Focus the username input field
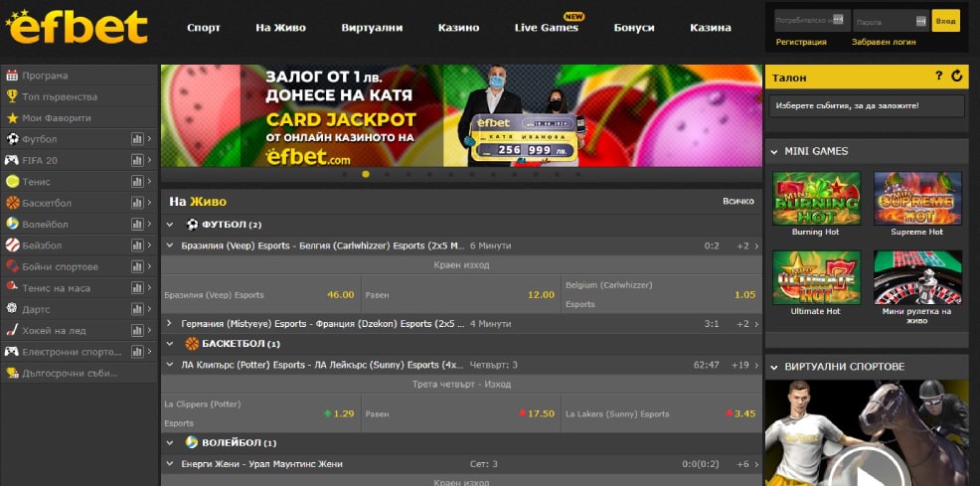 tap(812, 21)
